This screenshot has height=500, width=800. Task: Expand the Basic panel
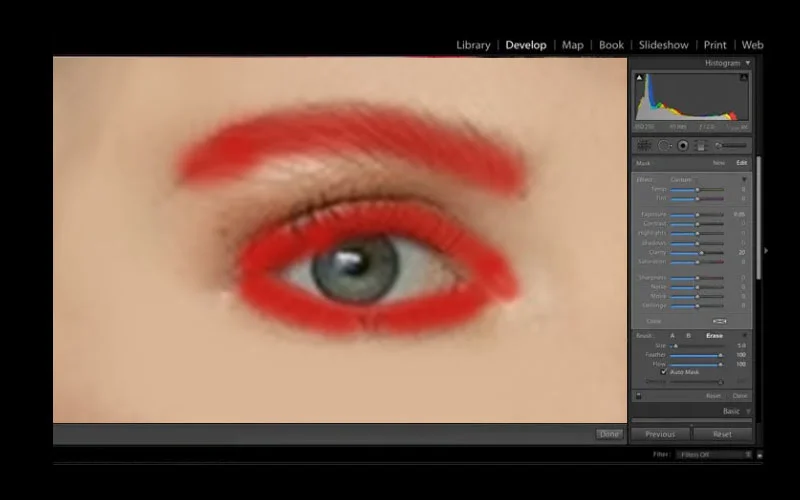click(x=748, y=411)
